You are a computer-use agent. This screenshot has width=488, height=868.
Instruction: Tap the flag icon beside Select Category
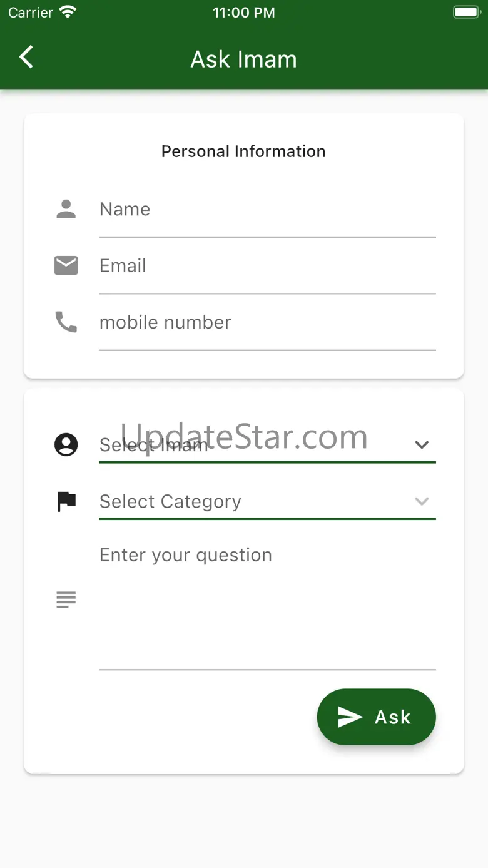pyautogui.click(x=66, y=501)
